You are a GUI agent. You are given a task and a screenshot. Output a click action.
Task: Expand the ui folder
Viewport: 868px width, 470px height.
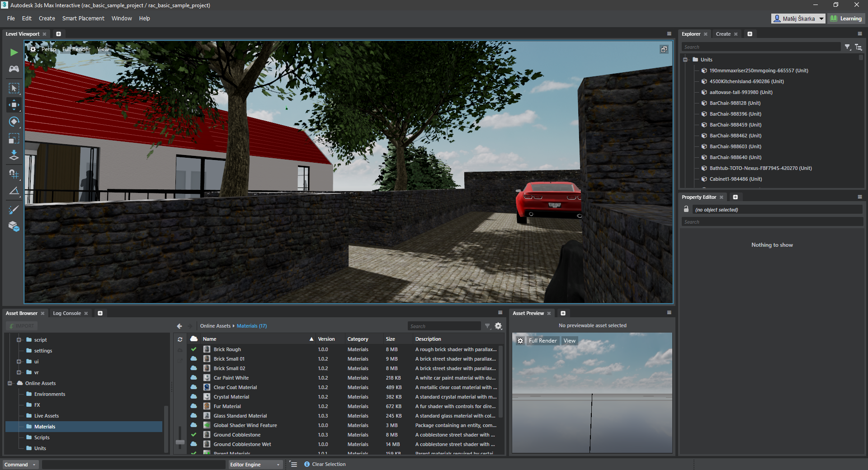(x=19, y=362)
